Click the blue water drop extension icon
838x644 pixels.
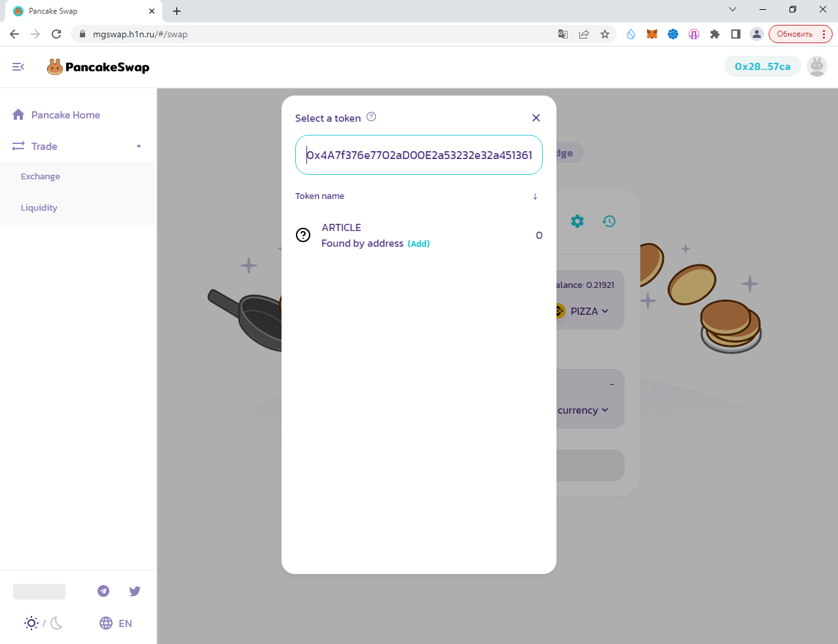(x=631, y=34)
